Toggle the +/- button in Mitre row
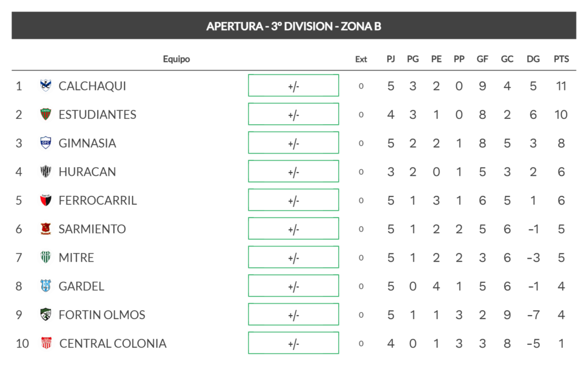The image size is (588, 369). 293,257
